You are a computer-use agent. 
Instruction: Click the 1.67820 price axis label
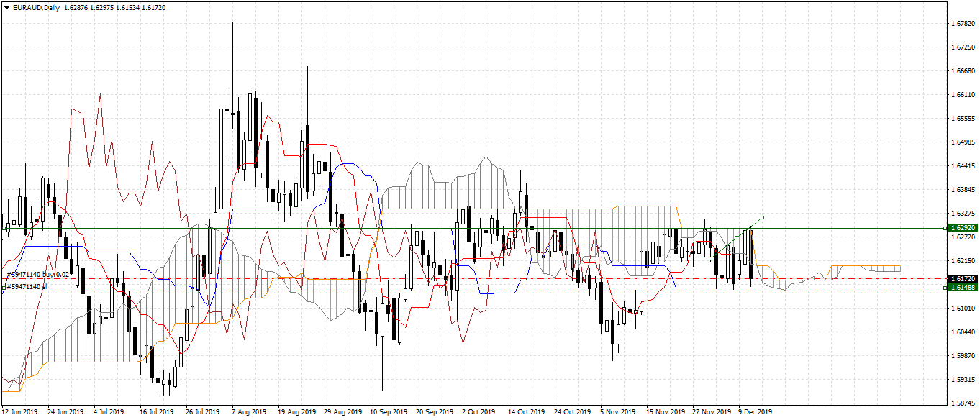[x=962, y=24]
